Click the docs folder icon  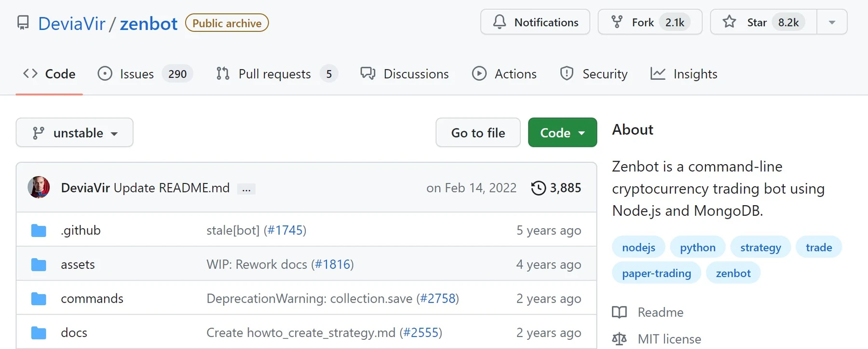point(39,333)
